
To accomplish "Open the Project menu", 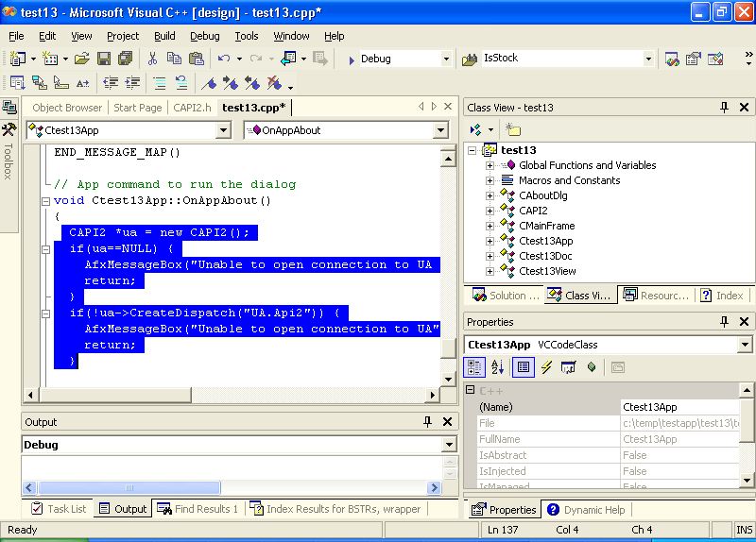I will coord(123,36).
